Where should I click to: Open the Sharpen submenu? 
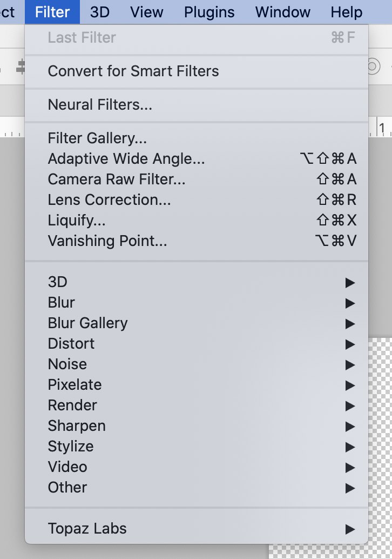[x=197, y=426]
